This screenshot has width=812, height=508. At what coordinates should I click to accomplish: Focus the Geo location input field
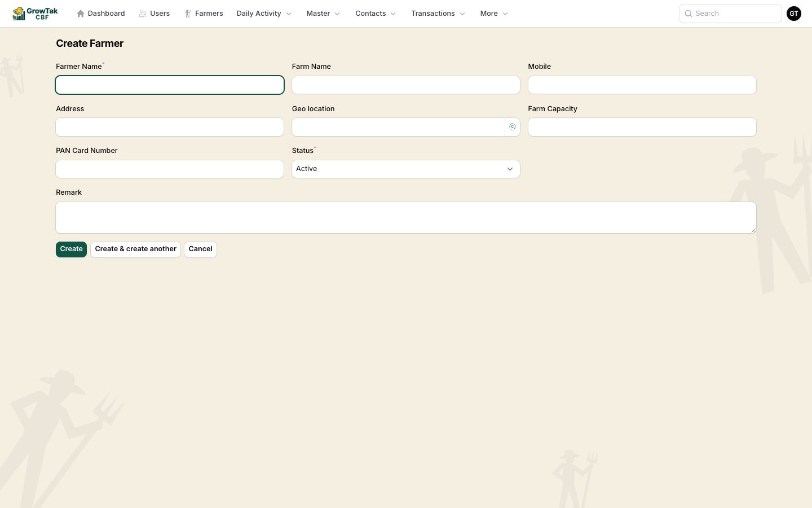[x=398, y=127]
